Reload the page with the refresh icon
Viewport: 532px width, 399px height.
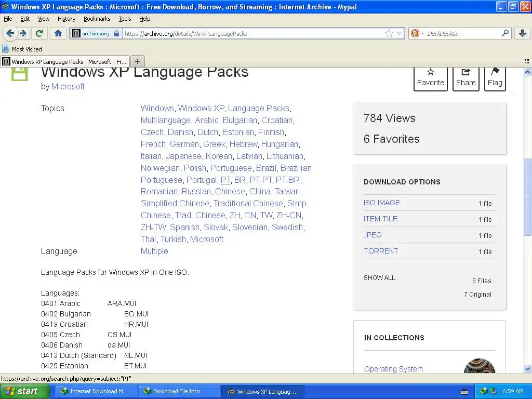click(x=39, y=33)
